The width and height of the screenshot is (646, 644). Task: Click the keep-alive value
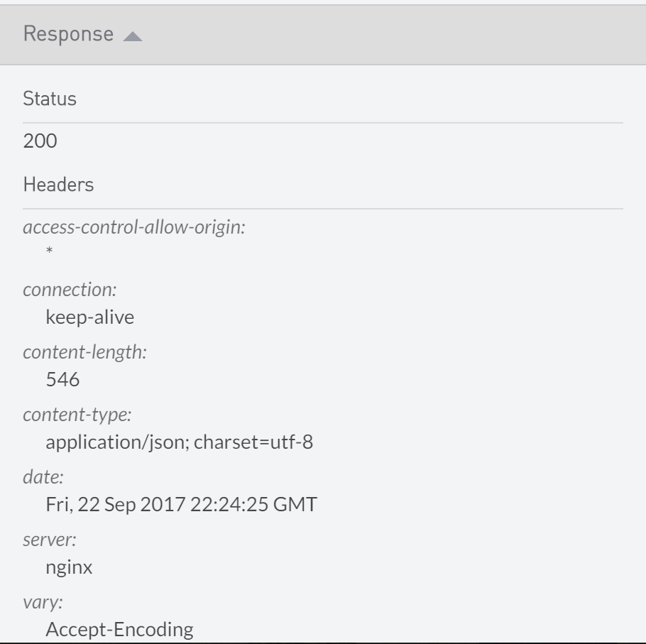pos(90,317)
